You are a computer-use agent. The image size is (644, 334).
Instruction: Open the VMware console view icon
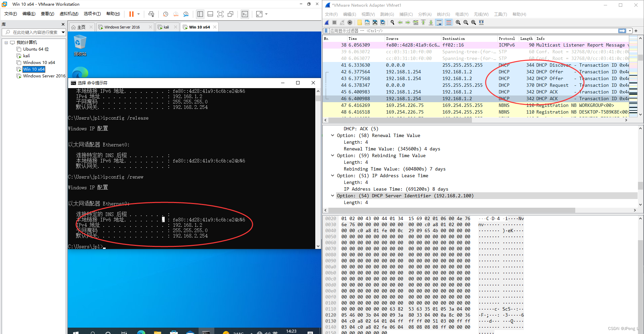pyautogui.click(x=245, y=14)
